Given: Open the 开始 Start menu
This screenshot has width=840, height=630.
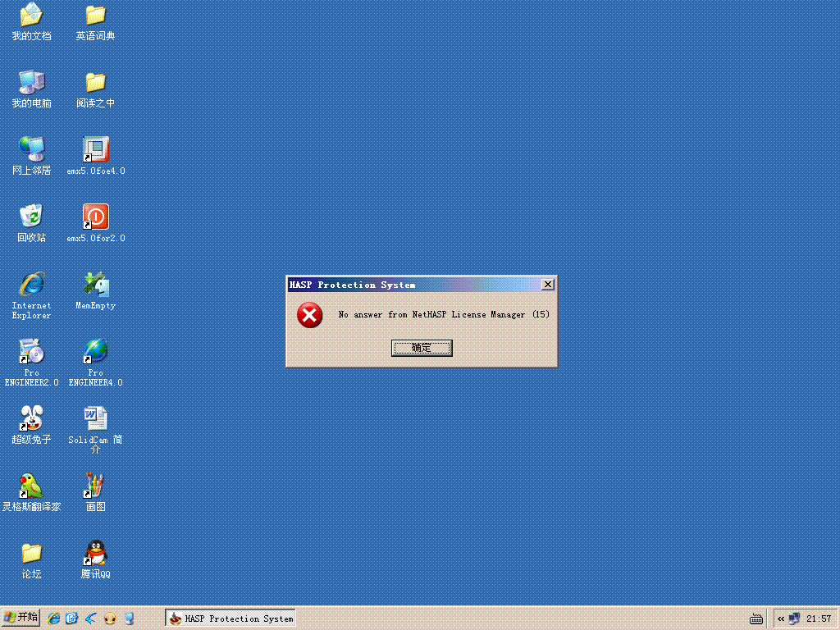Looking at the screenshot, I should click(21, 618).
